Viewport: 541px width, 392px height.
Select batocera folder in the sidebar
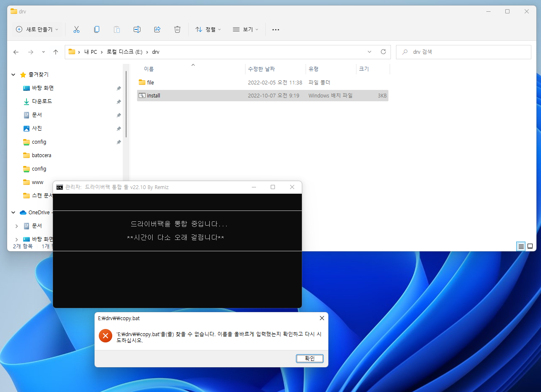42,155
